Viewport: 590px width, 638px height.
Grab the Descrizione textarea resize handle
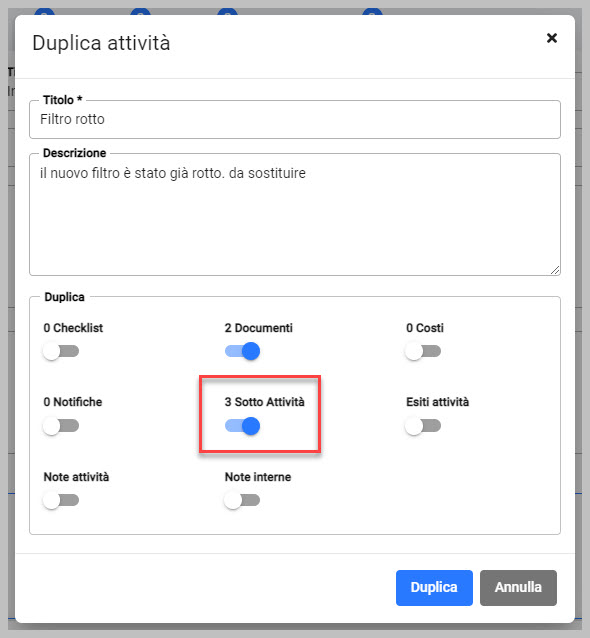pos(555,270)
